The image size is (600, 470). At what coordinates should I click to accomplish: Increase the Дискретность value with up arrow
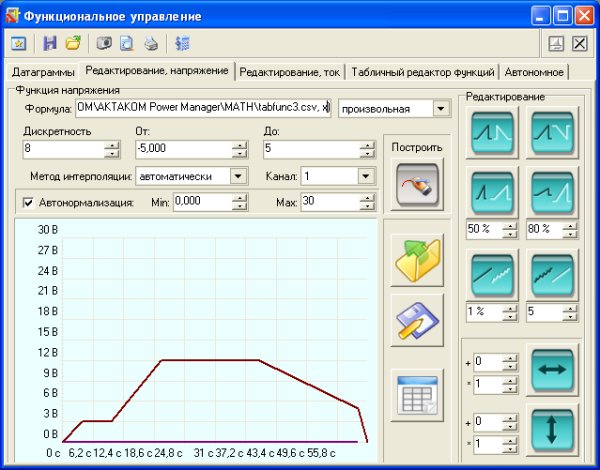110,145
